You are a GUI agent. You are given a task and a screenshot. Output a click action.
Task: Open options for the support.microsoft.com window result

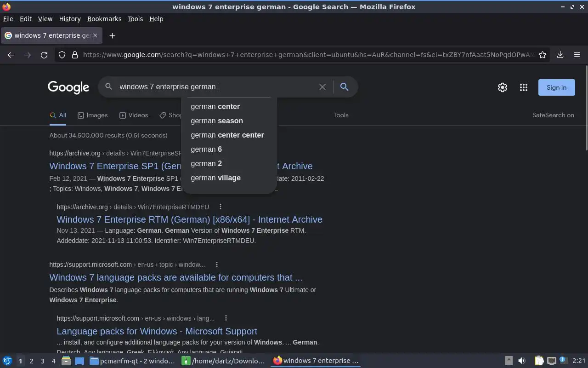217,264
